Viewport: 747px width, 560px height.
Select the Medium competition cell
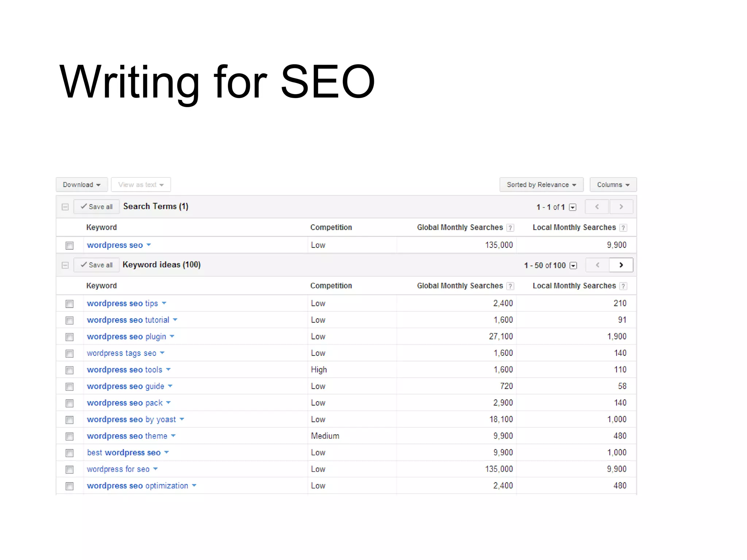pos(325,436)
